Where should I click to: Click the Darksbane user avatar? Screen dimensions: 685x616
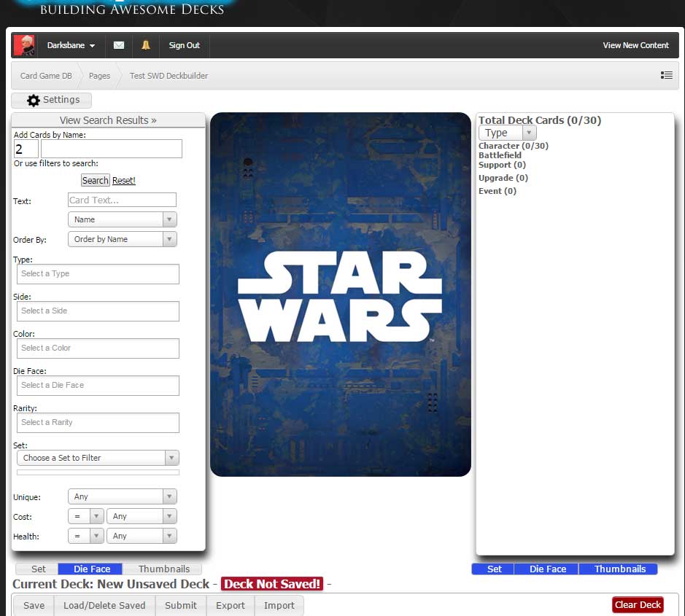(x=24, y=45)
